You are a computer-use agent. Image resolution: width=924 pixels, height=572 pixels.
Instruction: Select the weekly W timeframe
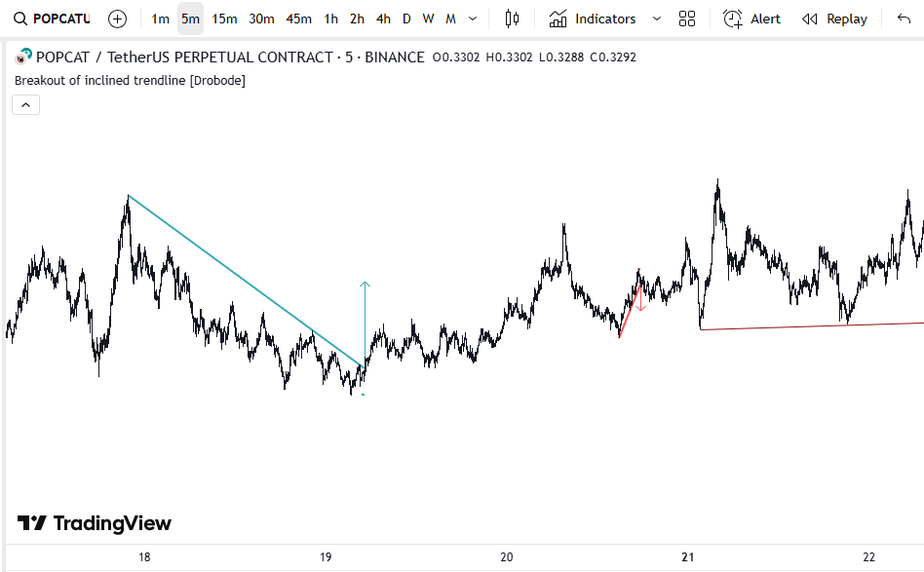428,19
